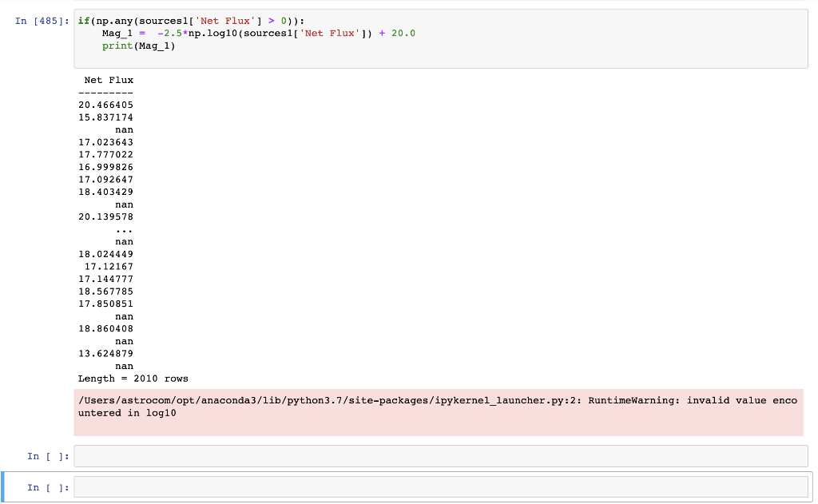Click the 'Length = 2010 rows' text

(133, 378)
